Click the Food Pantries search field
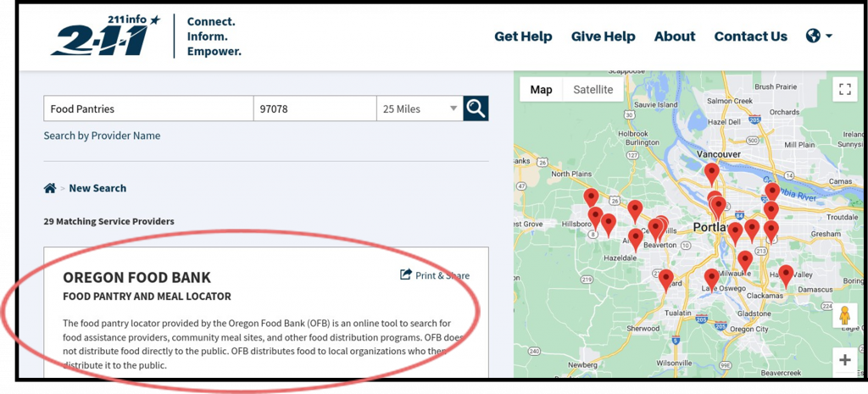Viewport: 868px width, 394px height. pos(148,108)
